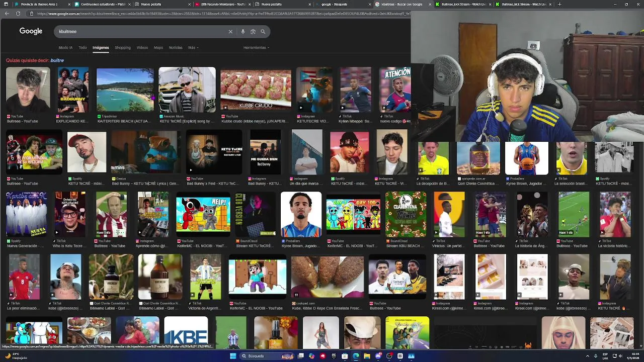Viewport: 644px width, 362px height.
Task: Open Google Lens image search
Action: pyautogui.click(x=253, y=32)
